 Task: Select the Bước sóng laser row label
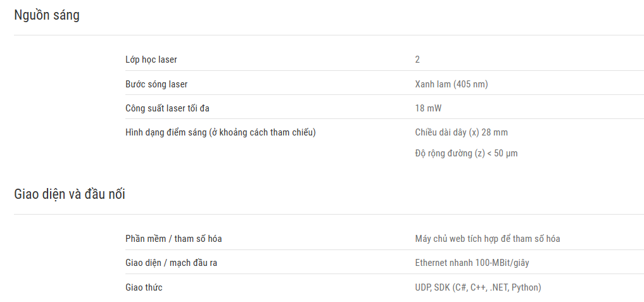click(156, 84)
